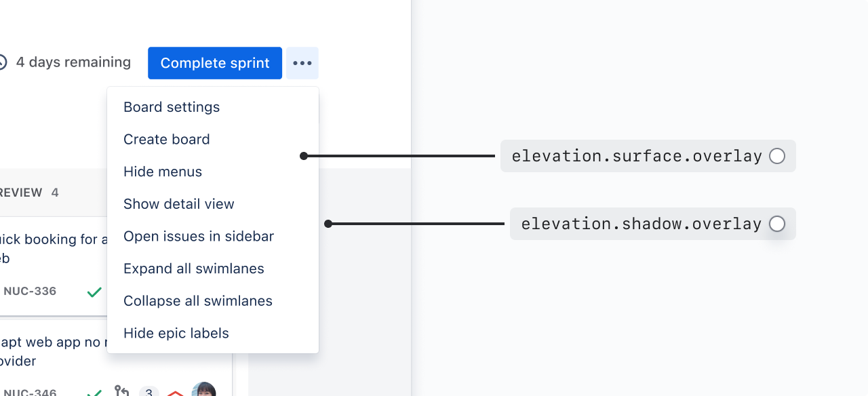Hide epic labels from the menu
This screenshot has width=868, height=396.
coord(176,334)
